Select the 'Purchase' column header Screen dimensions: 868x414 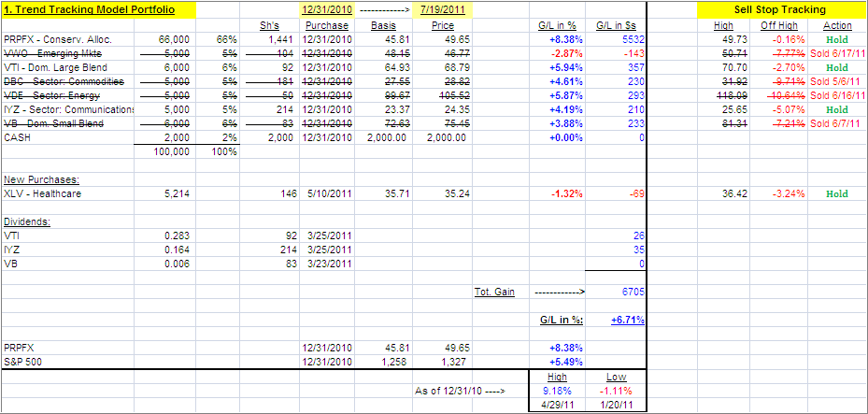click(327, 25)
